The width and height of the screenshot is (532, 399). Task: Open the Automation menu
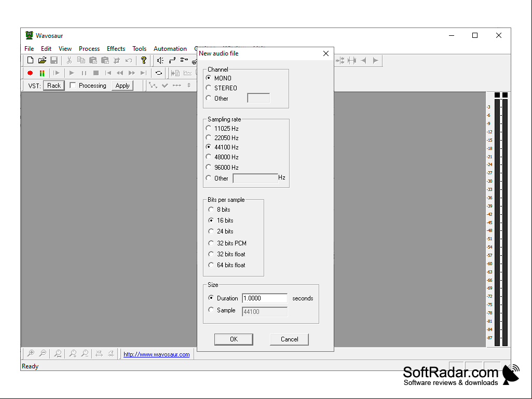click(x=170, y=49)
